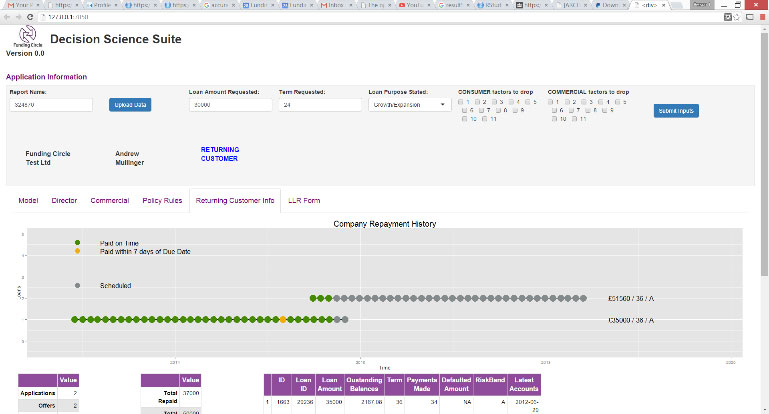Focus the Term Requested field
This screenshot has height=414, width=769.
point(320,104)
